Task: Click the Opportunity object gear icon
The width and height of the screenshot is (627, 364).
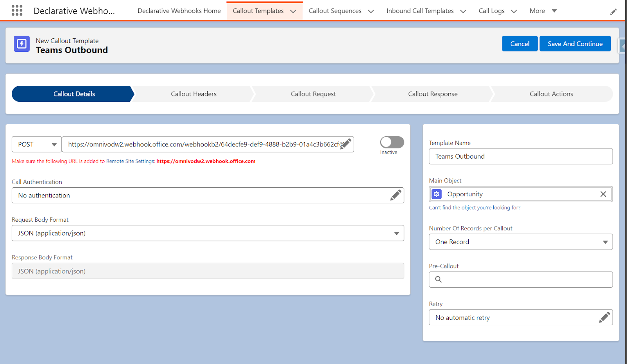Action: point(437,194)
